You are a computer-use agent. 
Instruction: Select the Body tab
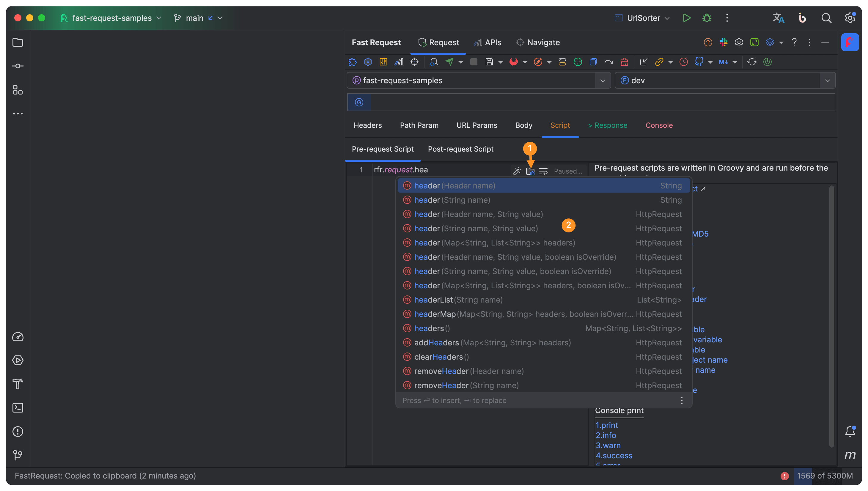pos(523,125)
